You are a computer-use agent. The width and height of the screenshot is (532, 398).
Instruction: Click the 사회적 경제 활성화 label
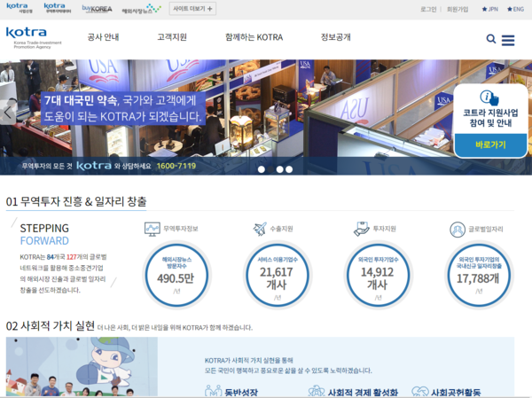pyautogui.click(x=363, y=393)
